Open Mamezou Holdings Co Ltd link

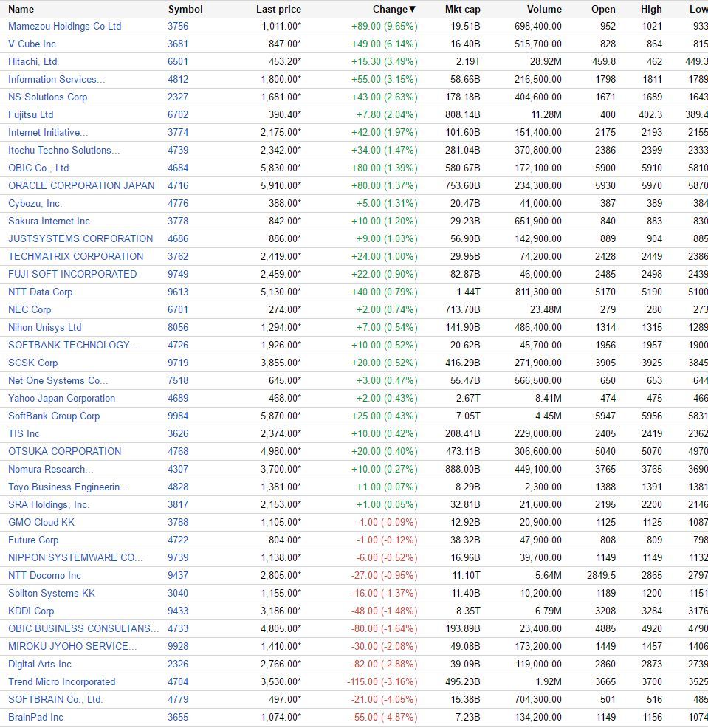click(64, 26)
